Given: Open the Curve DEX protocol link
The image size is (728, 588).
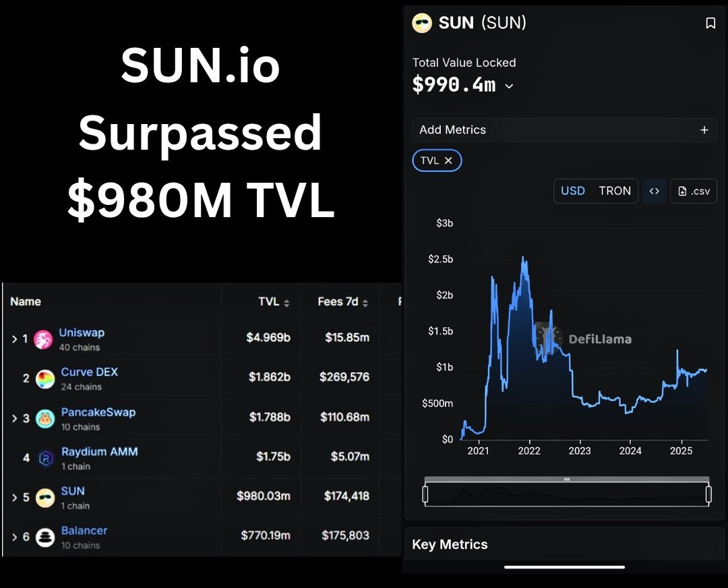Looking at the screenshot, I should pyautogui.click(x=90, y=372).
